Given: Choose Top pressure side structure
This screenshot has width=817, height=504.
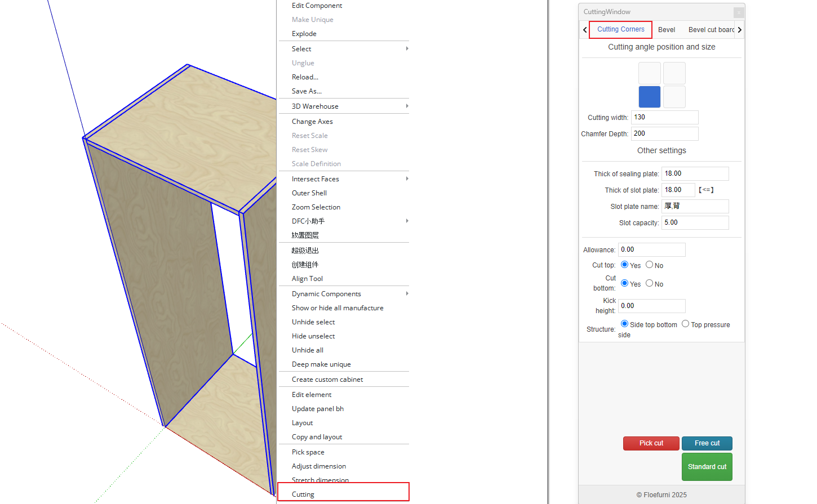Looking at the screenshot, I should click(x=685, y=324).
